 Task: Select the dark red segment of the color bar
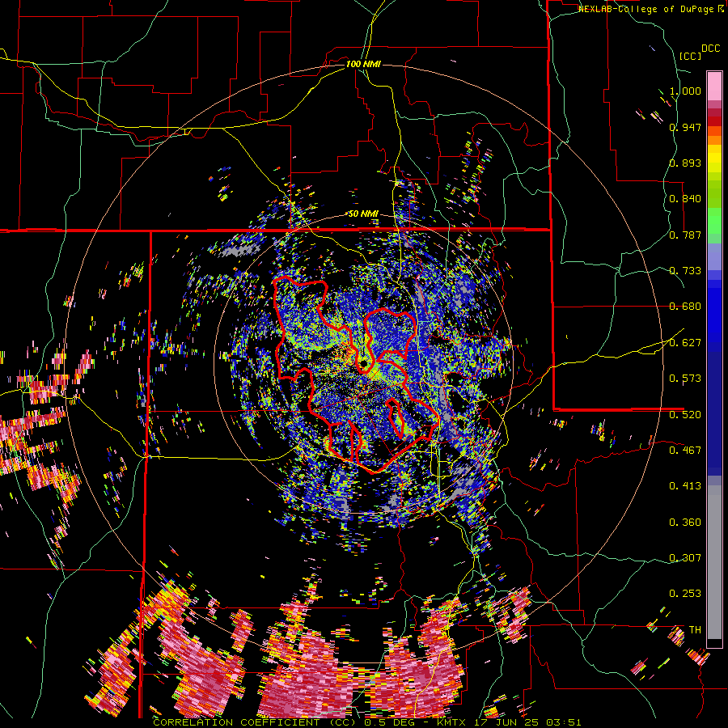click(714, 121)
